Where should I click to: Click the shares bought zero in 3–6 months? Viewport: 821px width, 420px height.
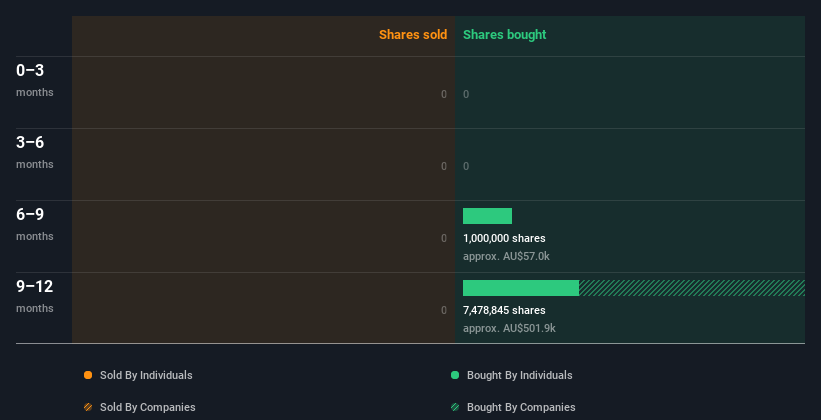(x=466, y=167)
